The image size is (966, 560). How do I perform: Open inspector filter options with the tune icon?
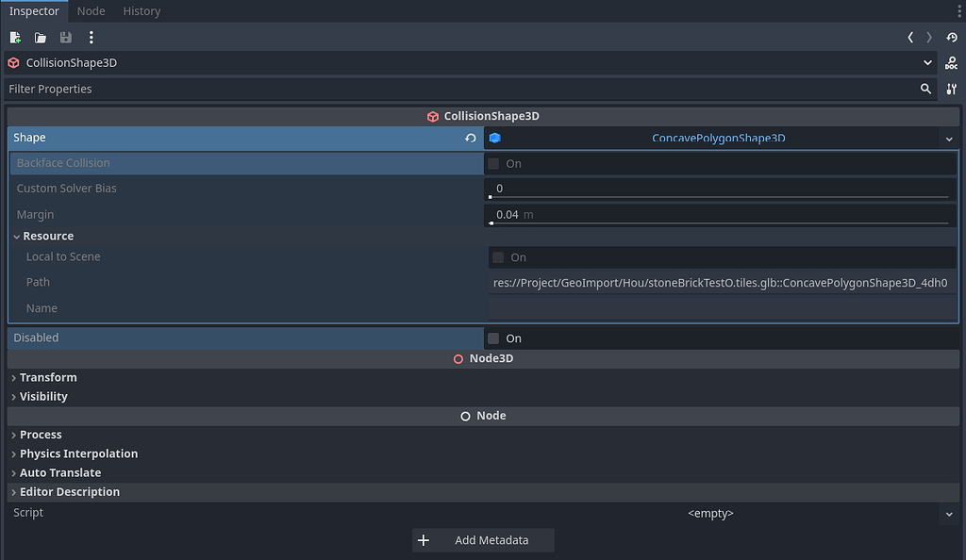pos(952,88)
